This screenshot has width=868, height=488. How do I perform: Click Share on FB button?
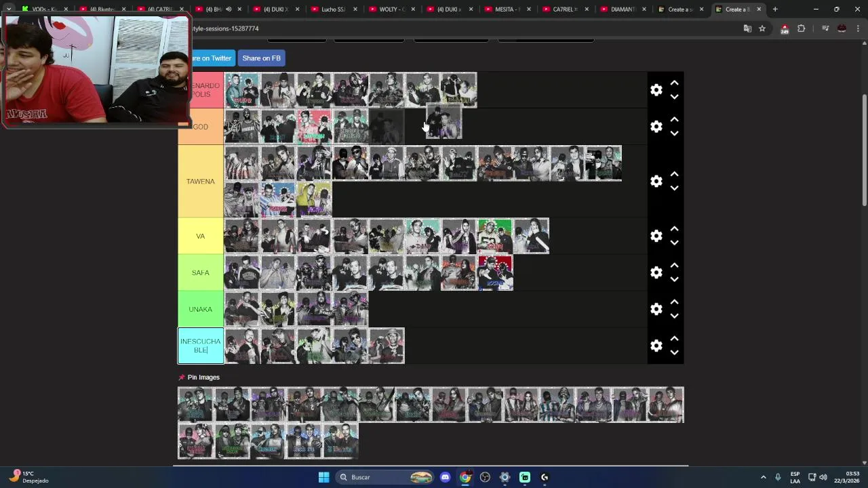pyautogui.click(x=261, y=58)
